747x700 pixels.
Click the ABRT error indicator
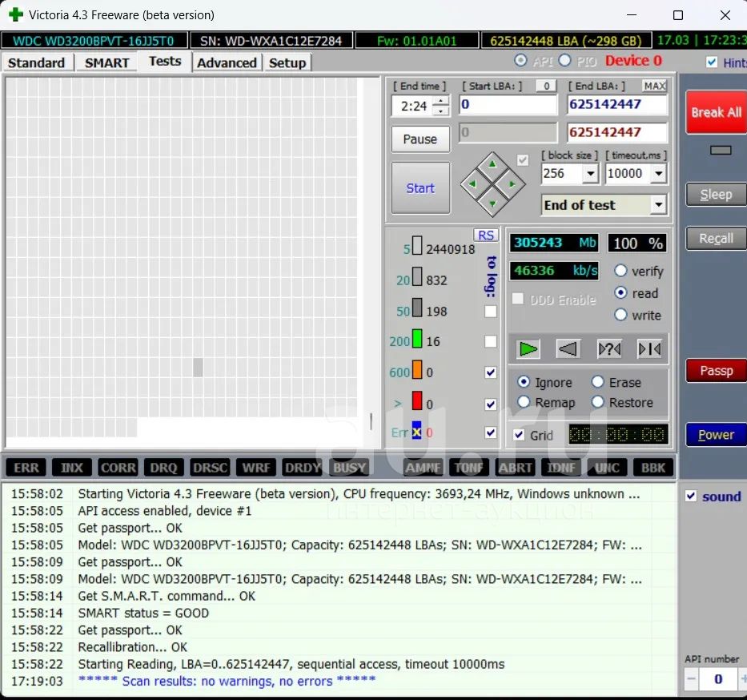click(x=515, y=468)
